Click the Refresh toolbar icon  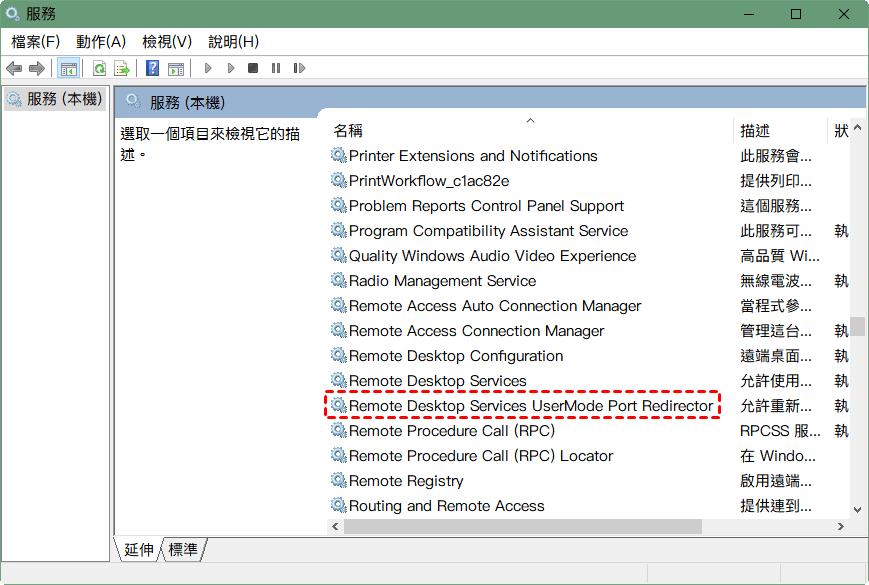click(99, 69)
